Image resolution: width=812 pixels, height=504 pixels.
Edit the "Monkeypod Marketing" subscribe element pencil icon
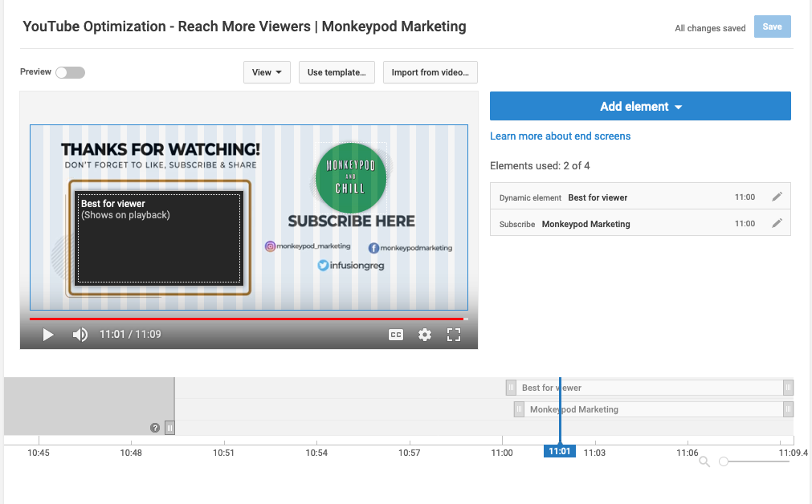click(x=777, y=223)
